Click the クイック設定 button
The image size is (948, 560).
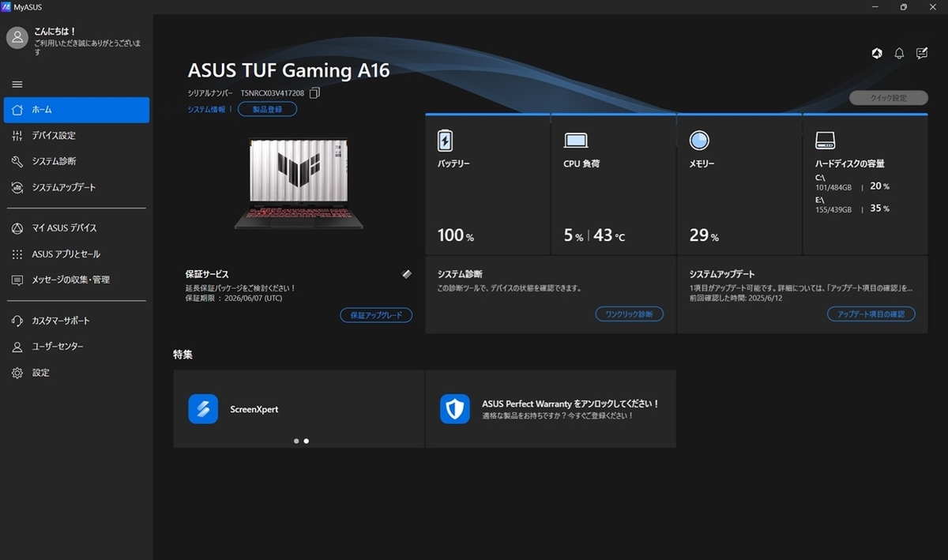coord(889,98)
